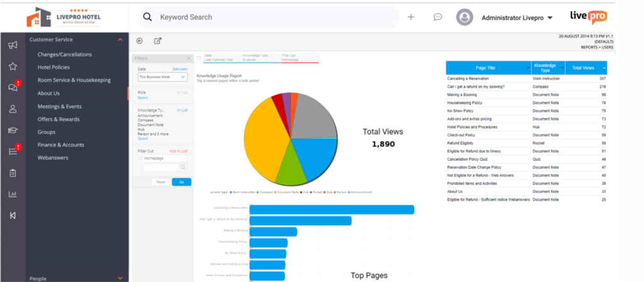
Task: Open the bar chart reports icon
Action: pyautogui.click(x=13, y=194)
